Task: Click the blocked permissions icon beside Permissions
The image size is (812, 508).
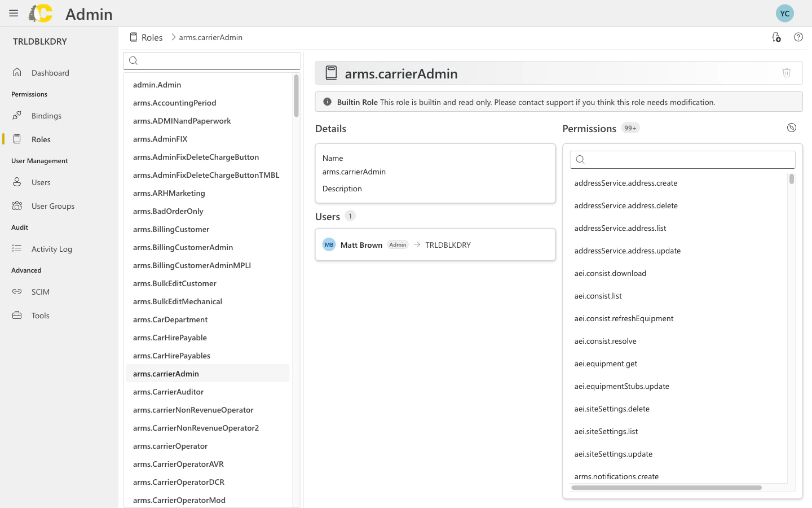Action: 791,128
